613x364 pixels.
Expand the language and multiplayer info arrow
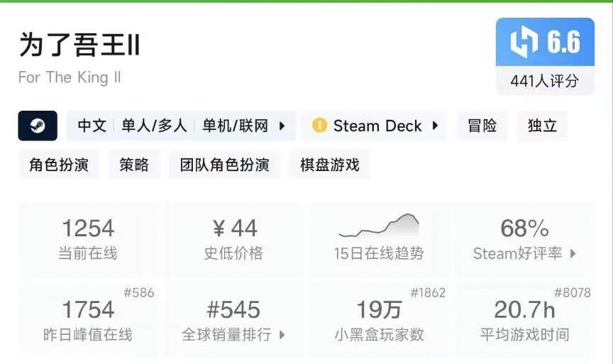pos(282,126)
